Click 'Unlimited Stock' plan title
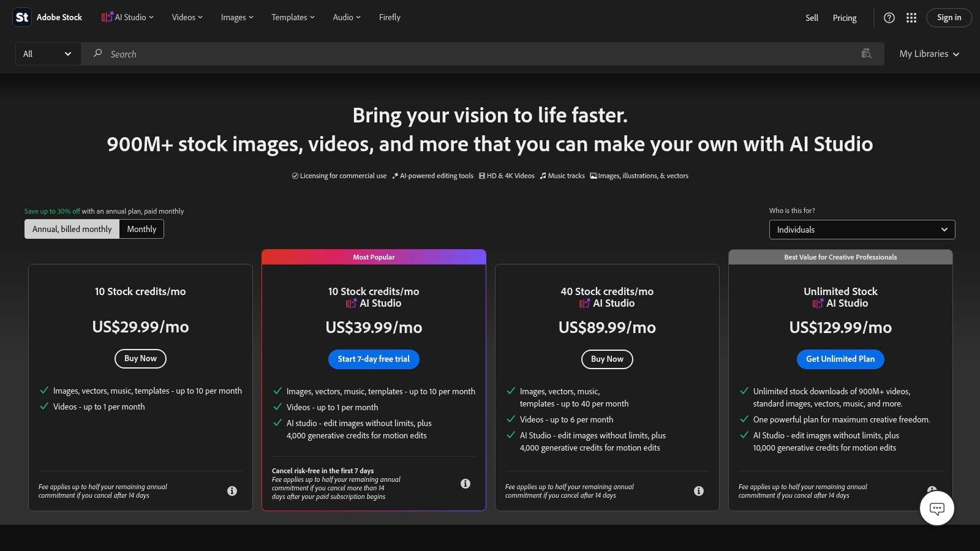This screenshot has width=980, height=551. pos(840,291)
